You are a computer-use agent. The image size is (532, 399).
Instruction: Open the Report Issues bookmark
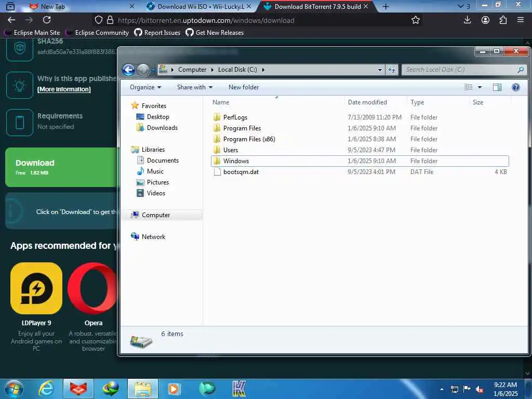(157, 33)
